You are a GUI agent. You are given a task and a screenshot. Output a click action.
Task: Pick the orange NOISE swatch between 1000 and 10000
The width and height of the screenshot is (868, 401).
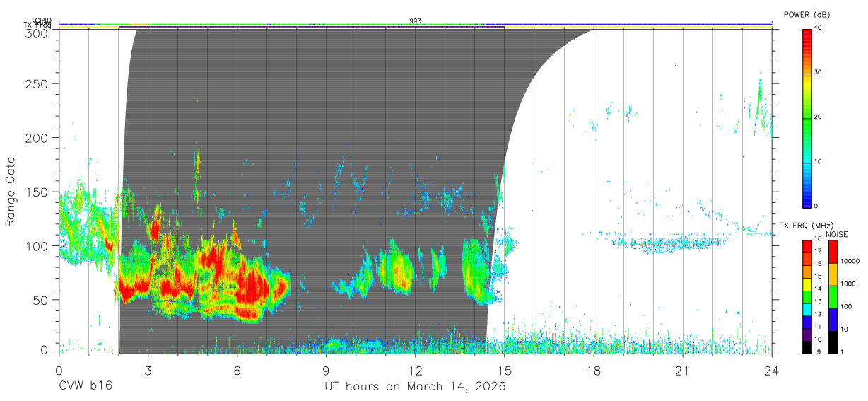pos(832,274)
